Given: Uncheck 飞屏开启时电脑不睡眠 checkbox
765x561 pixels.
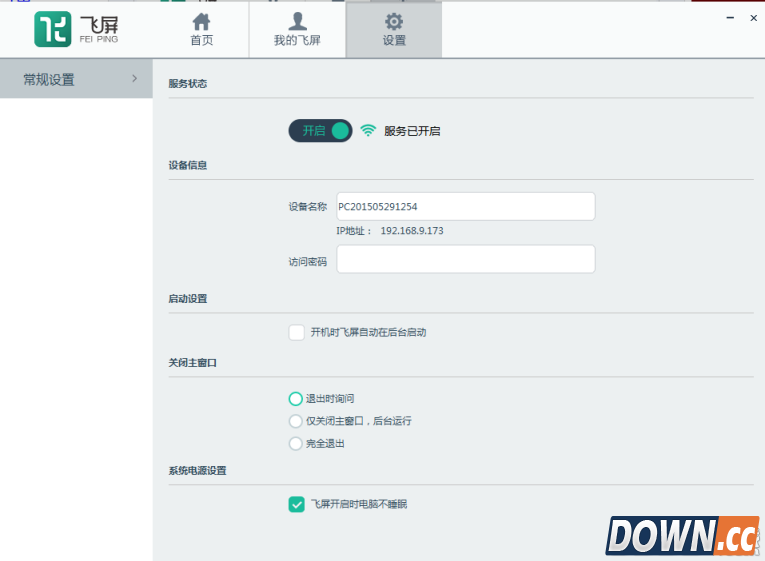Looking at the screenshot, I should 296,504.
